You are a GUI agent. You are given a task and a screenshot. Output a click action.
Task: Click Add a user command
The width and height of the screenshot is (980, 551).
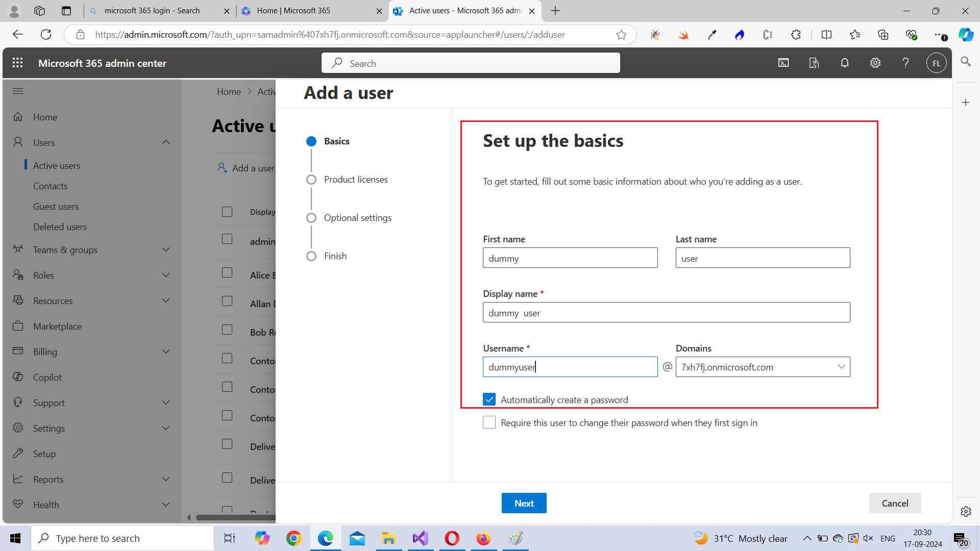[246, 168]
